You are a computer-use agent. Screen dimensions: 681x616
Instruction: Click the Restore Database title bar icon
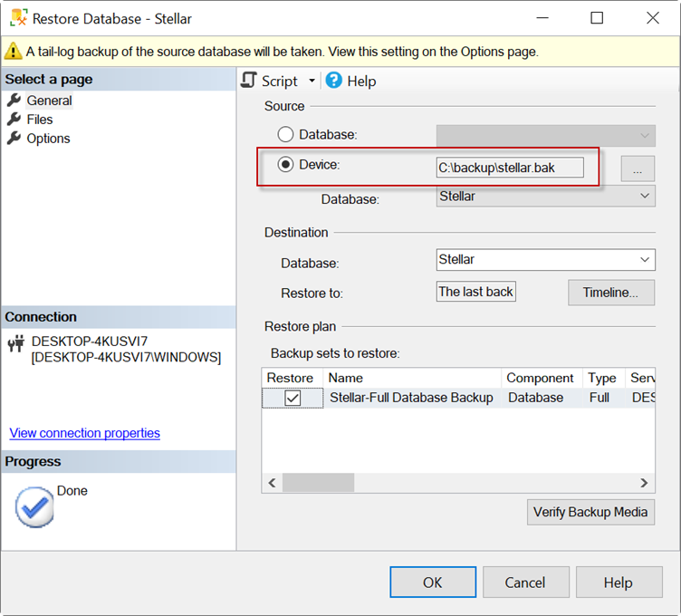click(x=16, y=18)
